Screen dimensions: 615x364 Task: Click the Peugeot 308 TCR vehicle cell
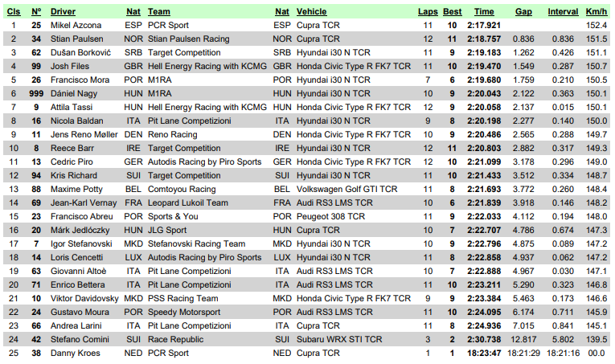pos(330,217)
